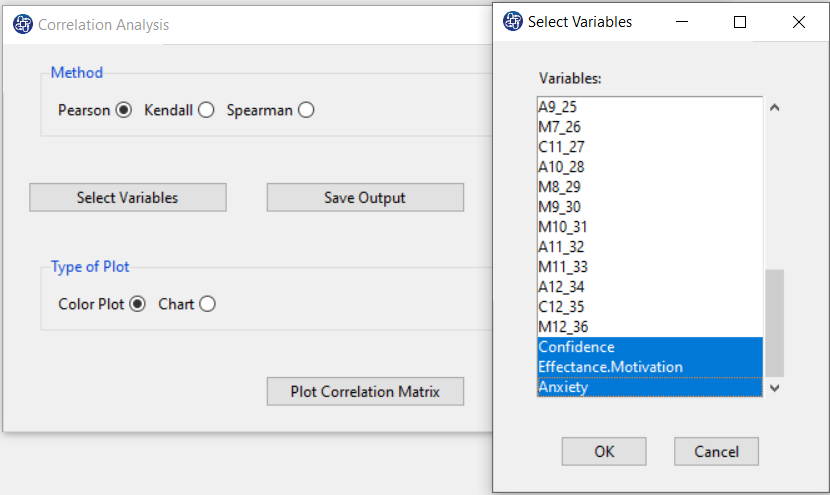Switch method to Spearman
This screenshot has width=830, height=495.
click(x=306, y=110)
